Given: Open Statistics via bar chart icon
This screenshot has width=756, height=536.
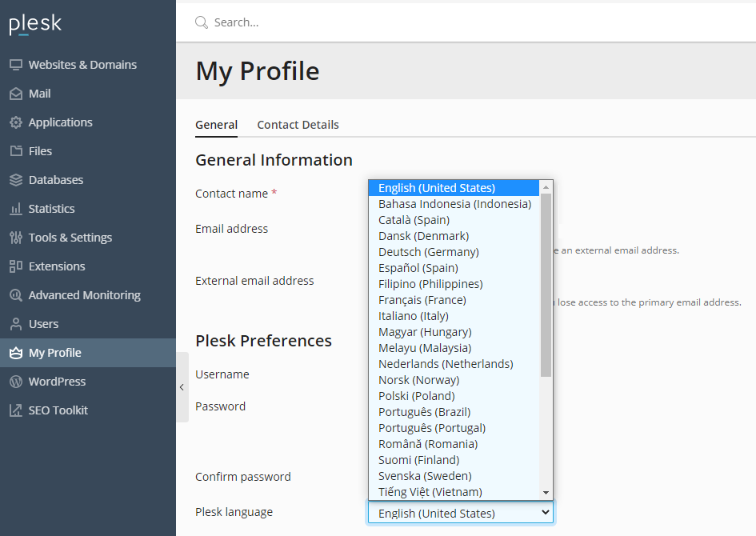Looking at the screenshot, I should click(16, 209).
